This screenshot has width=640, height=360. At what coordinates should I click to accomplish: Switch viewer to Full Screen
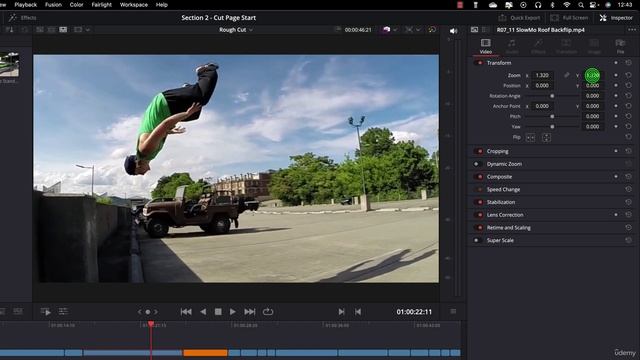coord(569,18)
